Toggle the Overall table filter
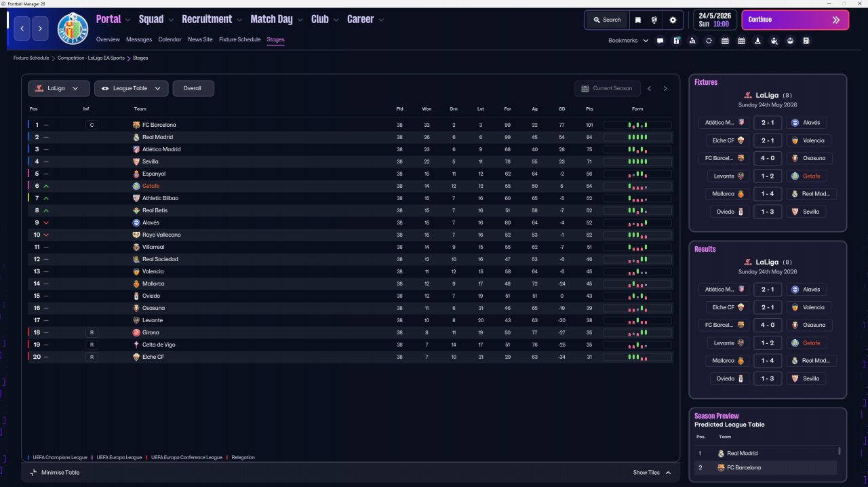Image resolution: width=868 pixels, height=487 pixels. point(193,88)
